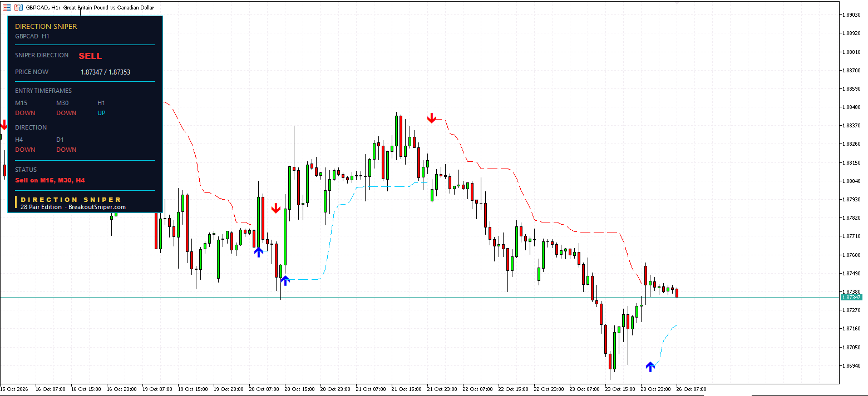Click the D1 direction label

60,140
